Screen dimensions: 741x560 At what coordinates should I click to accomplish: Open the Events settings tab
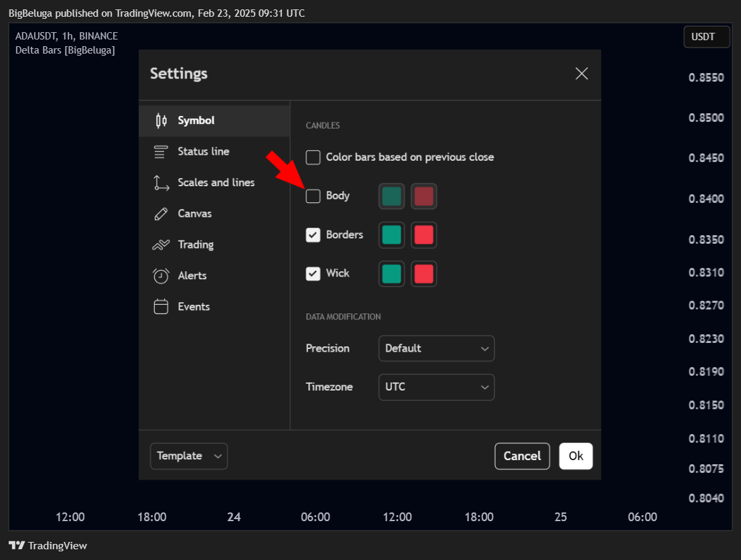(x=214, y=307)
